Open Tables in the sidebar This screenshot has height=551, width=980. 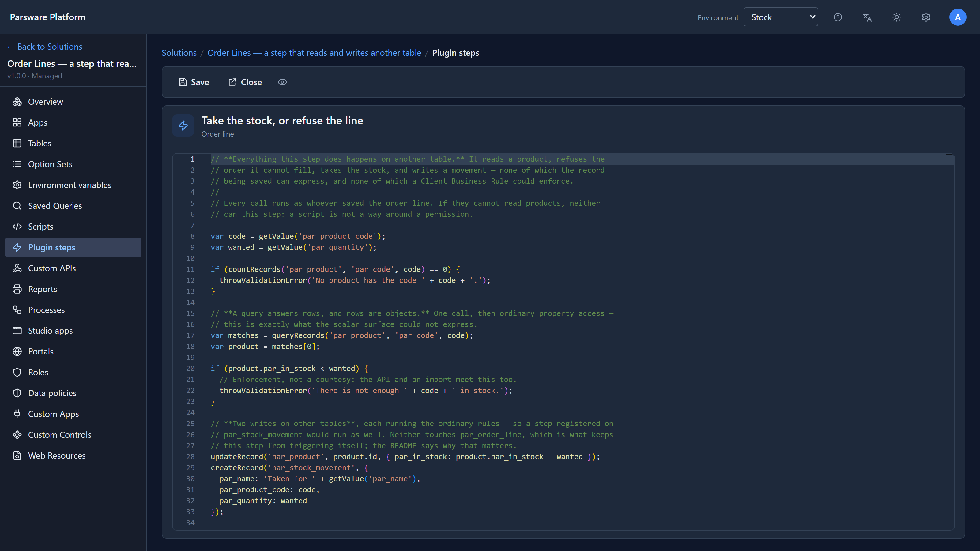coord(73,143)
